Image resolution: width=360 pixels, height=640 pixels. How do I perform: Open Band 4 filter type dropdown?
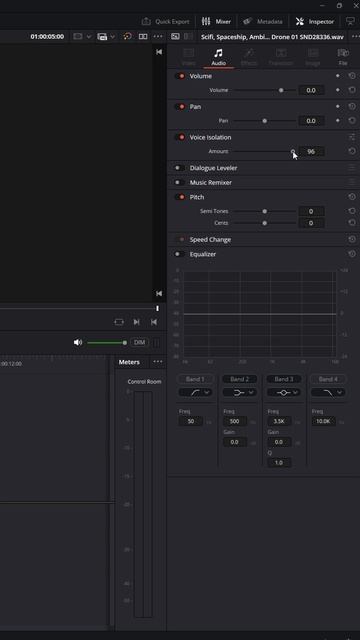328,392
